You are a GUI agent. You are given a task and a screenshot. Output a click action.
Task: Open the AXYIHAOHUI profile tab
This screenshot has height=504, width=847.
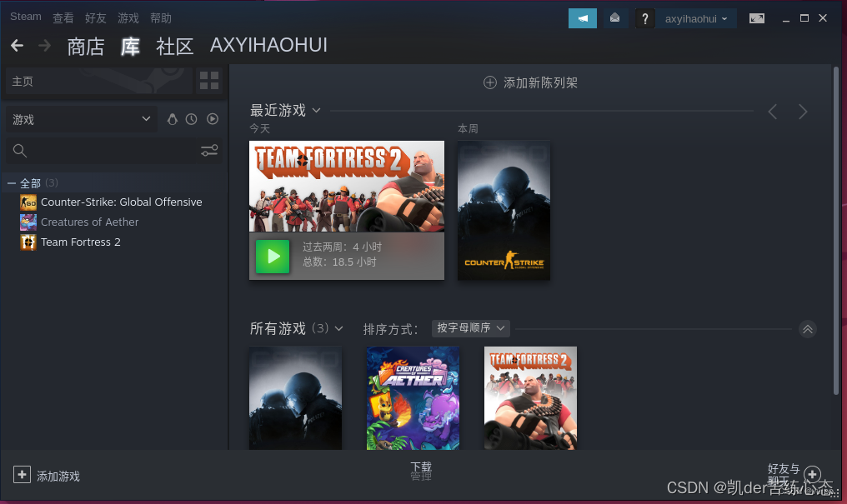coord(268,45)
